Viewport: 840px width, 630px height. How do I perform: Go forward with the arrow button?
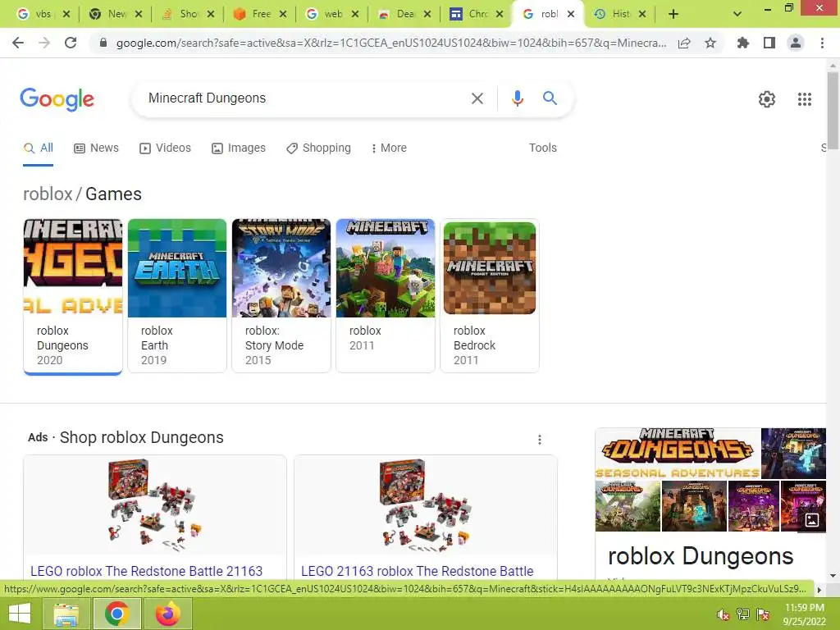[x=44, y=43]
